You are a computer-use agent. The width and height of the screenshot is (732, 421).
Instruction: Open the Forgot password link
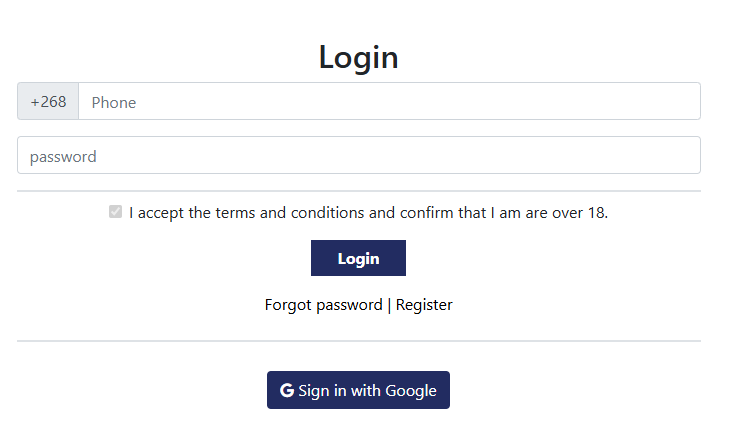coord(324,305)
